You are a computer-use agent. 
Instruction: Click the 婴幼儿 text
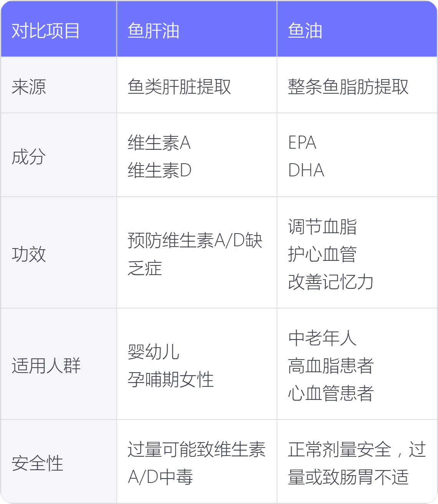coord(153,352)
